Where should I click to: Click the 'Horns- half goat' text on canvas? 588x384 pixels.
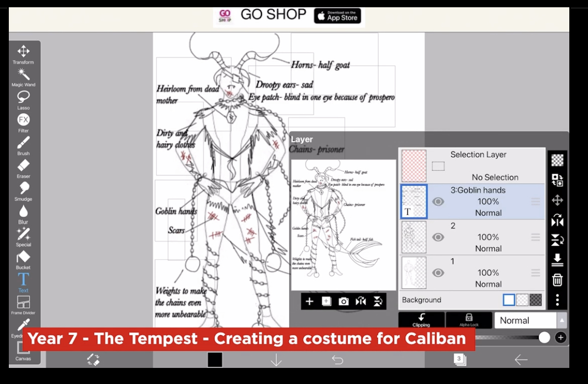tap(321, 65)
